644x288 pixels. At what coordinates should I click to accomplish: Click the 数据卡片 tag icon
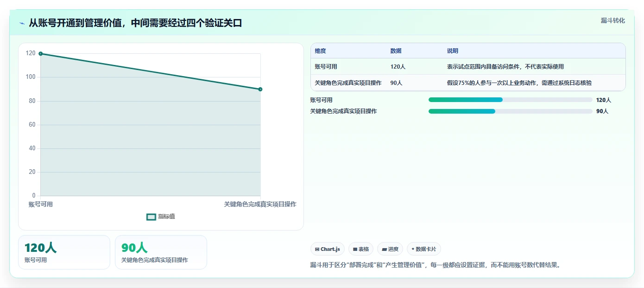pyautogui.click(x=413, y=249)
